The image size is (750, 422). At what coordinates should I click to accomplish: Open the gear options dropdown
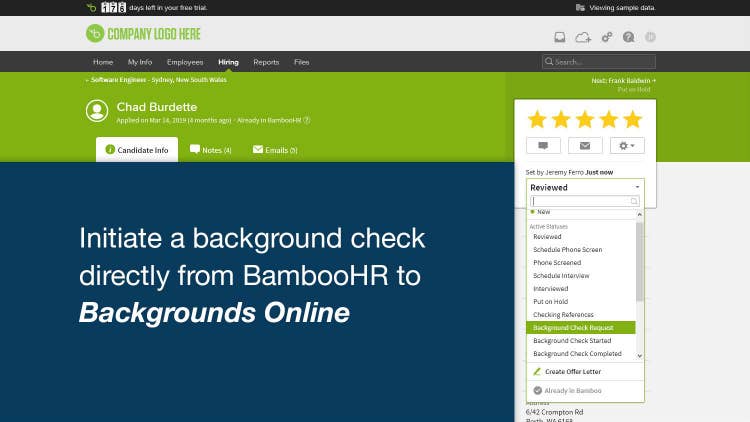(x=627, y=145)
